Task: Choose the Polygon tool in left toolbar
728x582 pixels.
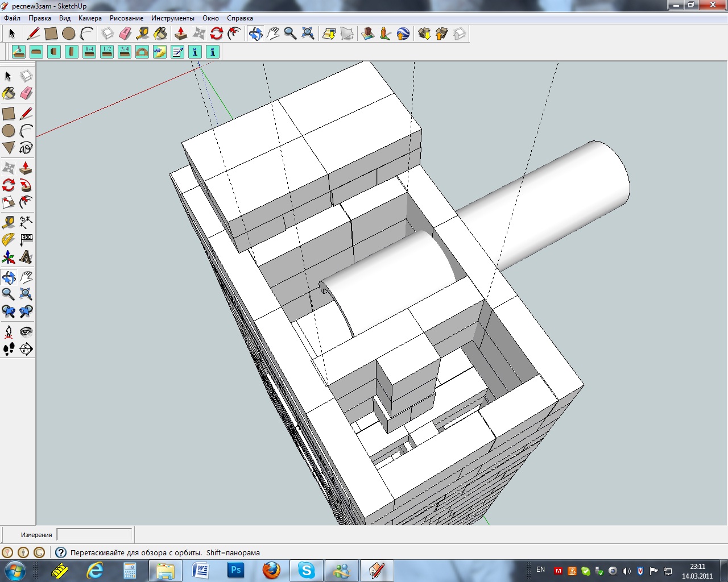Action: 9,148
